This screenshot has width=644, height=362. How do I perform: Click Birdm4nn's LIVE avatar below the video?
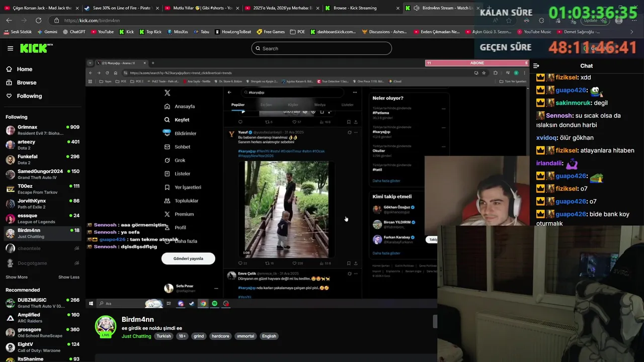click(106, 327)
